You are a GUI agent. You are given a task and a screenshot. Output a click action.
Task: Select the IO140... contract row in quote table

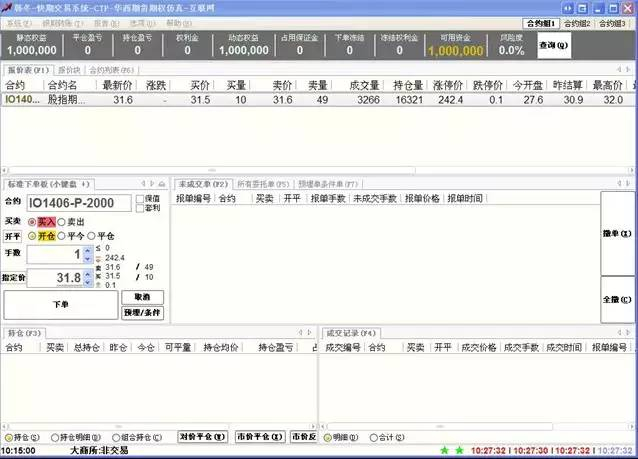click(x=319, y=100)
